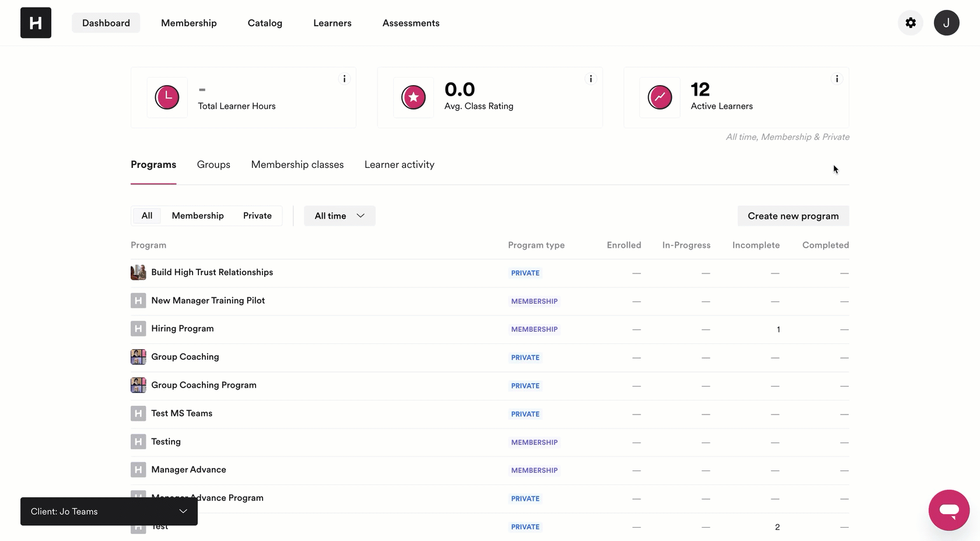This screenshot has width=980, height=541.
Task: Click the H logo in top left
Action: 36,23
